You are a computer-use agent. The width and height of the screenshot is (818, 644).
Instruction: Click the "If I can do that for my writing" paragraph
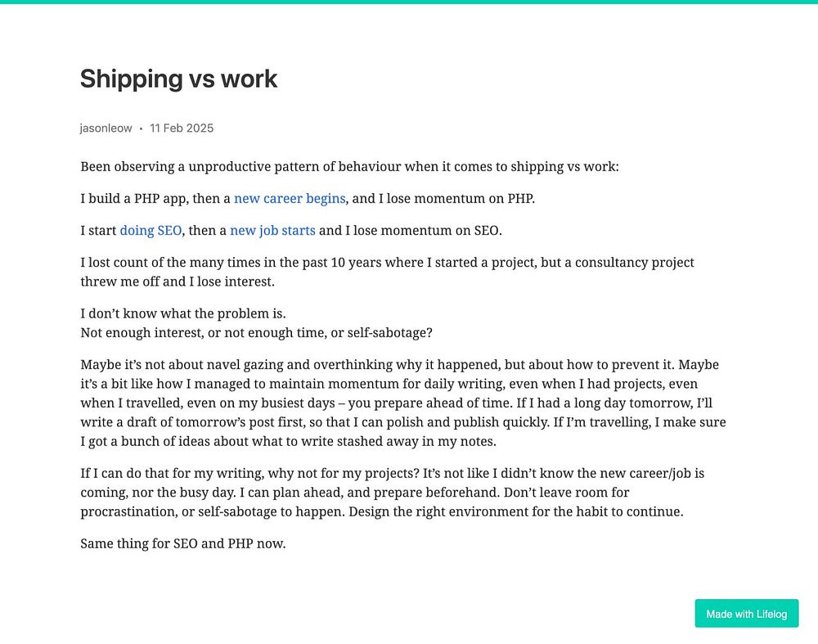coord(393,493)
